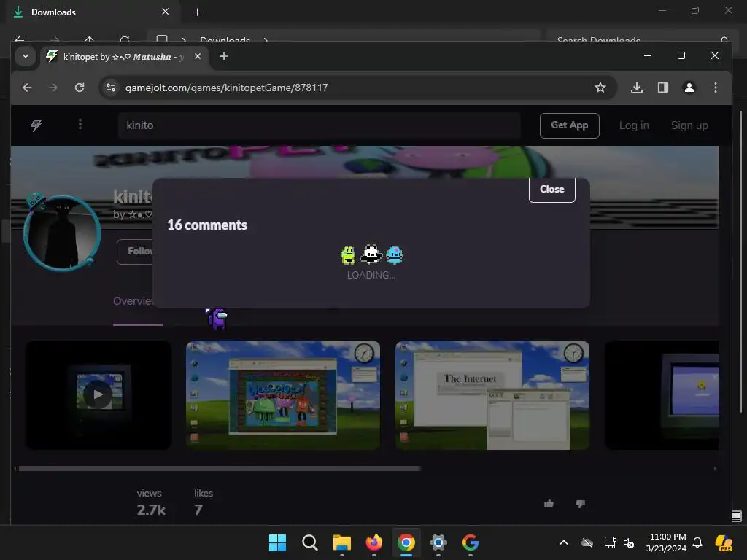Open the developer avatar picture
This screenshot has width=747, height=560.
[x=62, y=233]
